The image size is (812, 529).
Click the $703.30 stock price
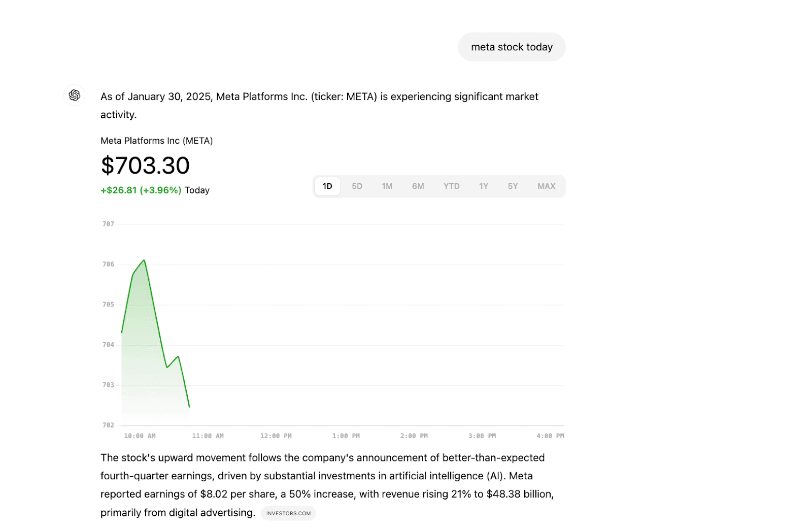[x=145, y=166]
